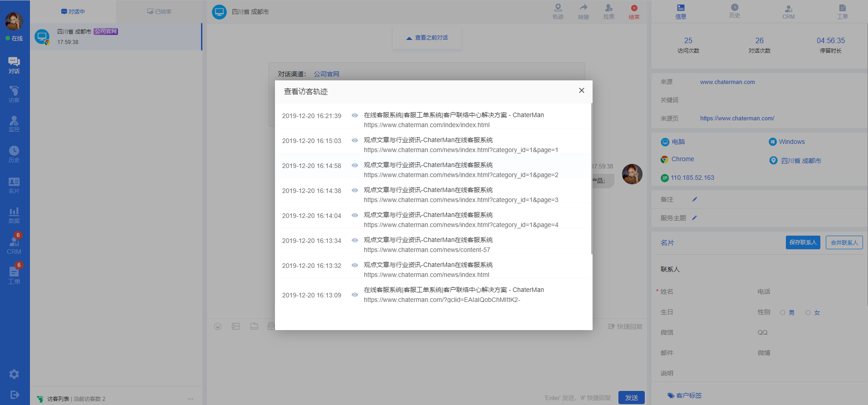Open the emoji picker in chat toolbar
The height and width of the screenshot is (405, 868).
(x=218, y=326)
